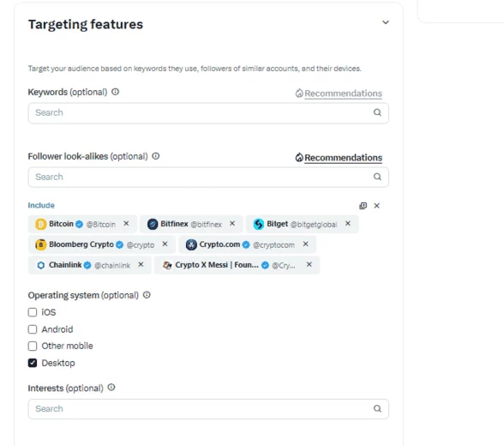
Task: Open the Follower look-alikes info icon
Action: pyautogui.click(x=156, y=156)
